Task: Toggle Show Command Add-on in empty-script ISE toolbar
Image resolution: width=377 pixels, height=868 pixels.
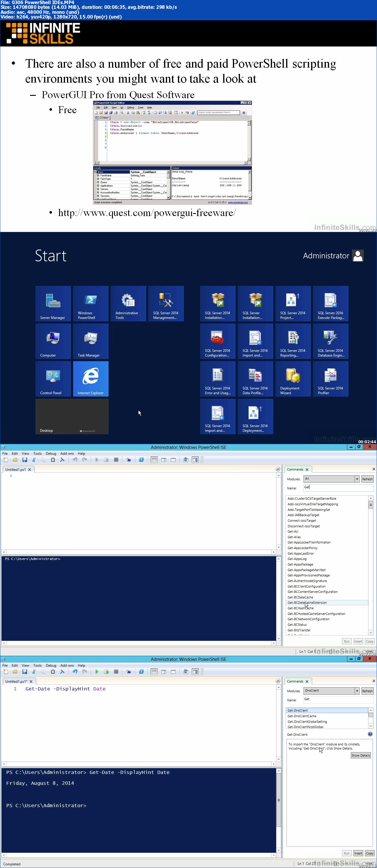Action: tap(195, 460)
